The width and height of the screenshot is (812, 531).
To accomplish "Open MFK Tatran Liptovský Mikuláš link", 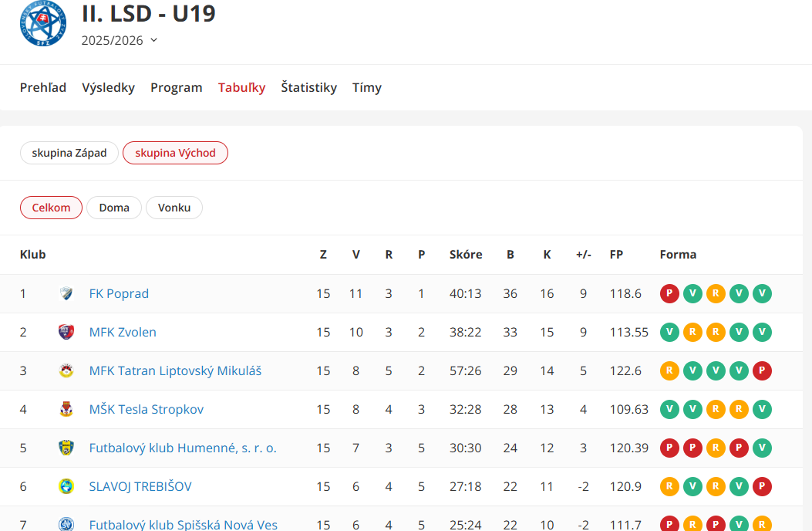I will tap(175, 370).
